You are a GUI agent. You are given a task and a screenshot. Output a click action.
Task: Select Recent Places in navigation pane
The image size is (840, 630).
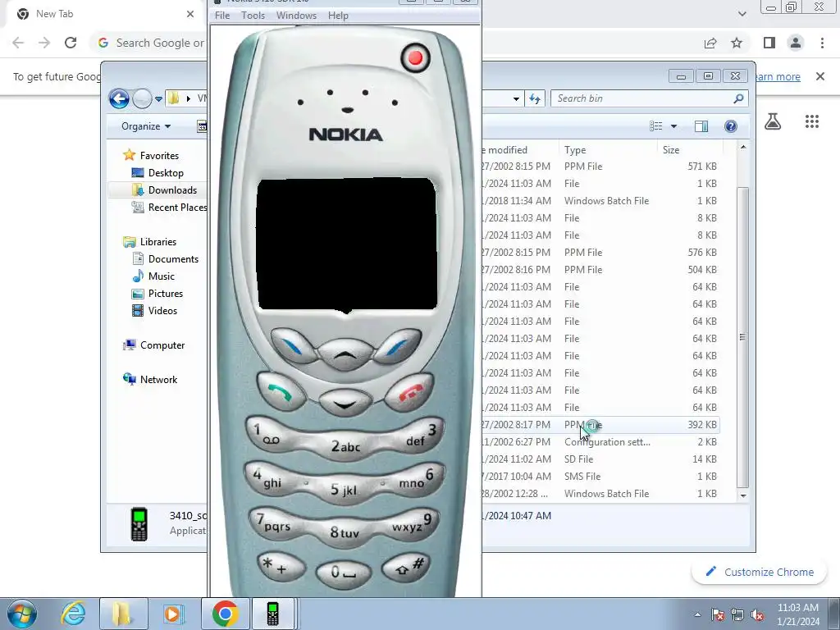click(170, 208)
